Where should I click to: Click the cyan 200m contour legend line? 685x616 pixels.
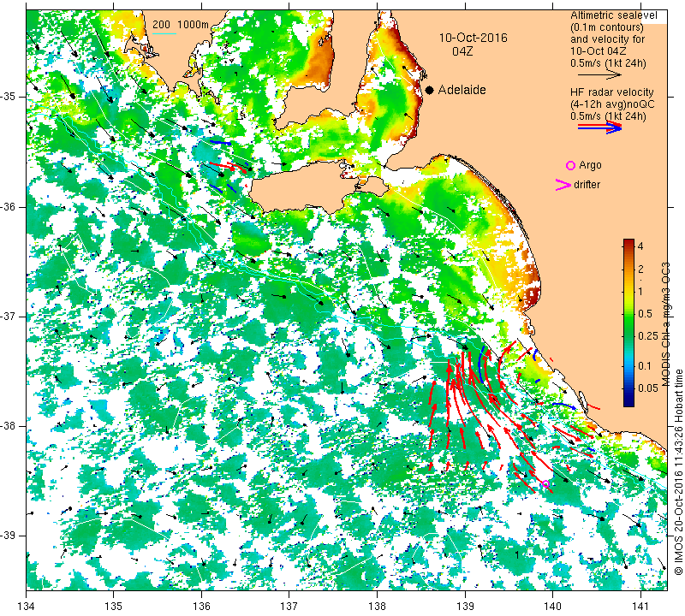pyautogui.click(x=164, y=33)
